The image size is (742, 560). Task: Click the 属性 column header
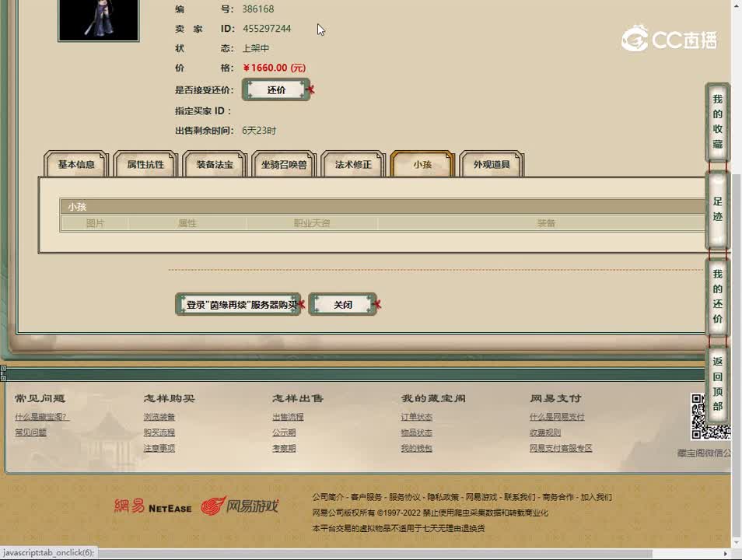(x=187, y=223)
